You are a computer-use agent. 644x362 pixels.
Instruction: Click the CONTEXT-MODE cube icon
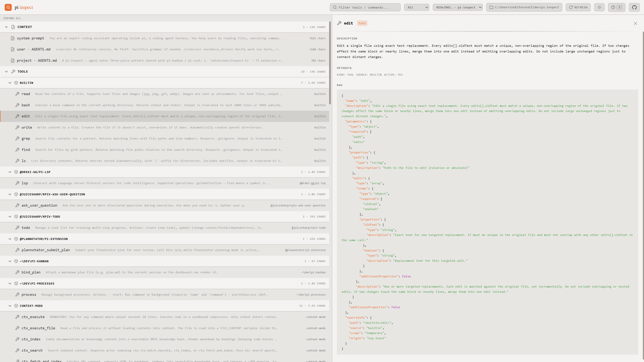16,306
